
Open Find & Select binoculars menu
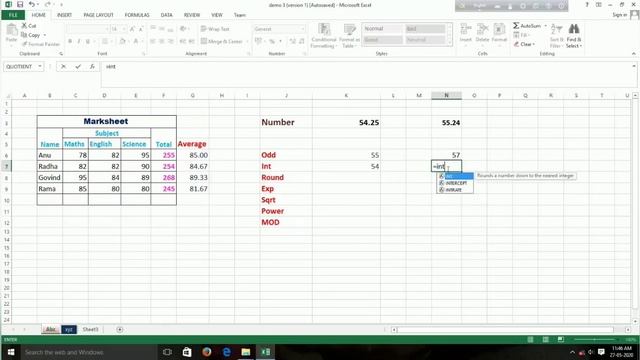[574, 36]
